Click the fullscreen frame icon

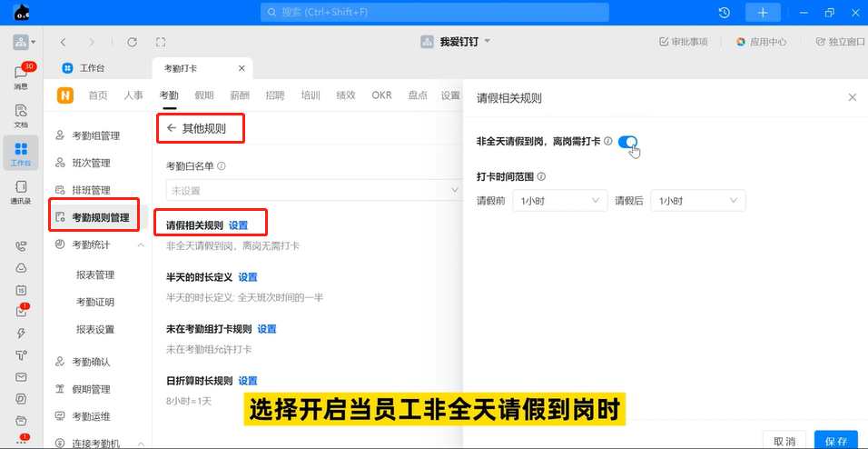(x=161, y=42)
